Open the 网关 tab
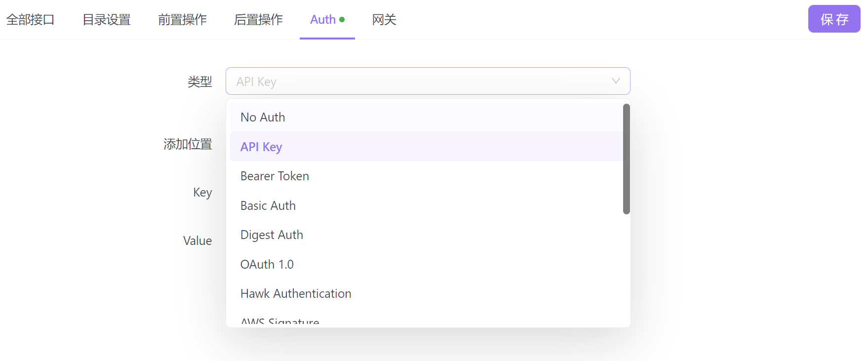 click(x=384, y=20)
